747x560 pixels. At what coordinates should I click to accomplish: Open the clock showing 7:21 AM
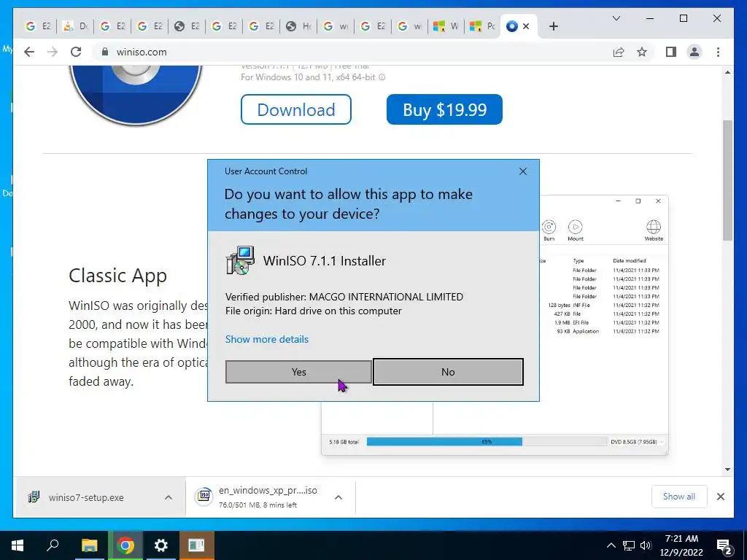(681, 545)
